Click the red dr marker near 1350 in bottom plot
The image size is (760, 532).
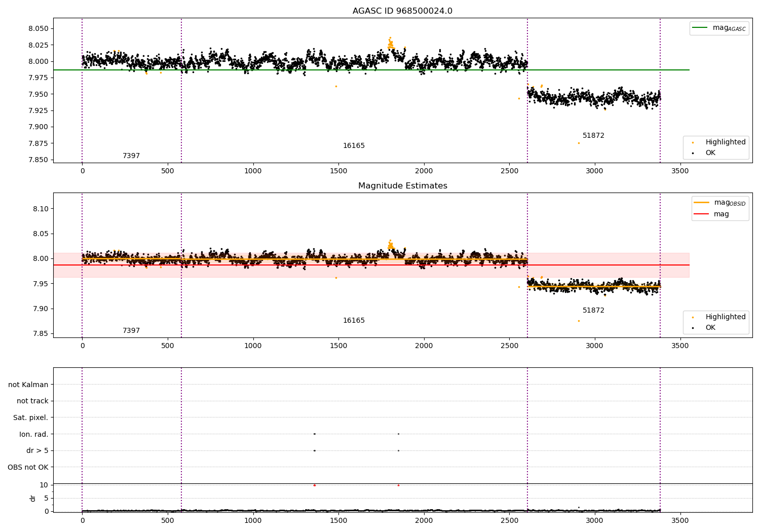click(x=315, y=485)
